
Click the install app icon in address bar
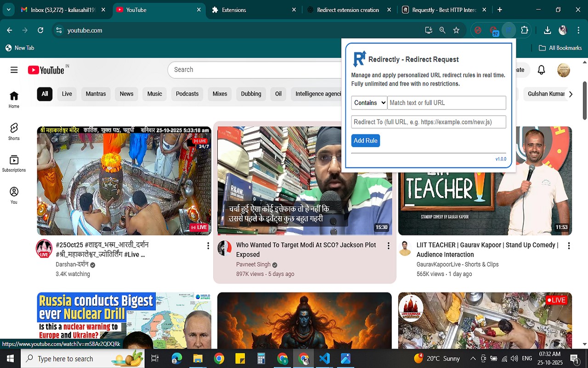(x=429, y=30)
